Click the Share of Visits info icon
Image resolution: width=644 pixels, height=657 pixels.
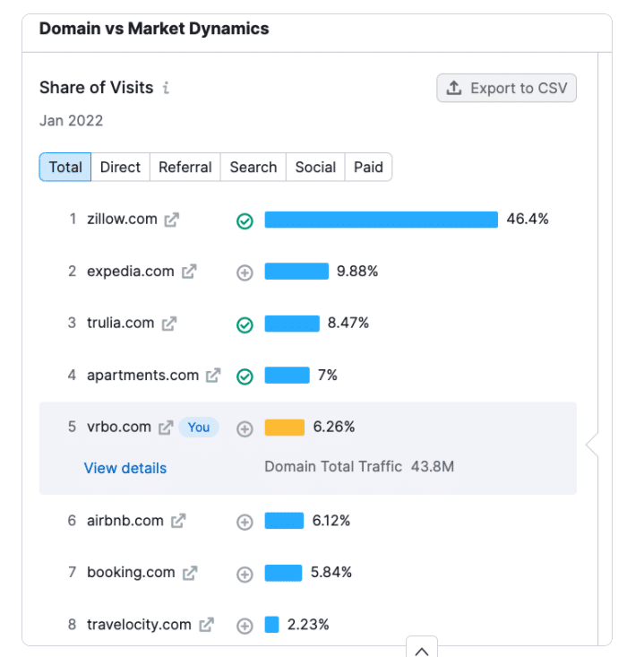[x=167, y=88]
